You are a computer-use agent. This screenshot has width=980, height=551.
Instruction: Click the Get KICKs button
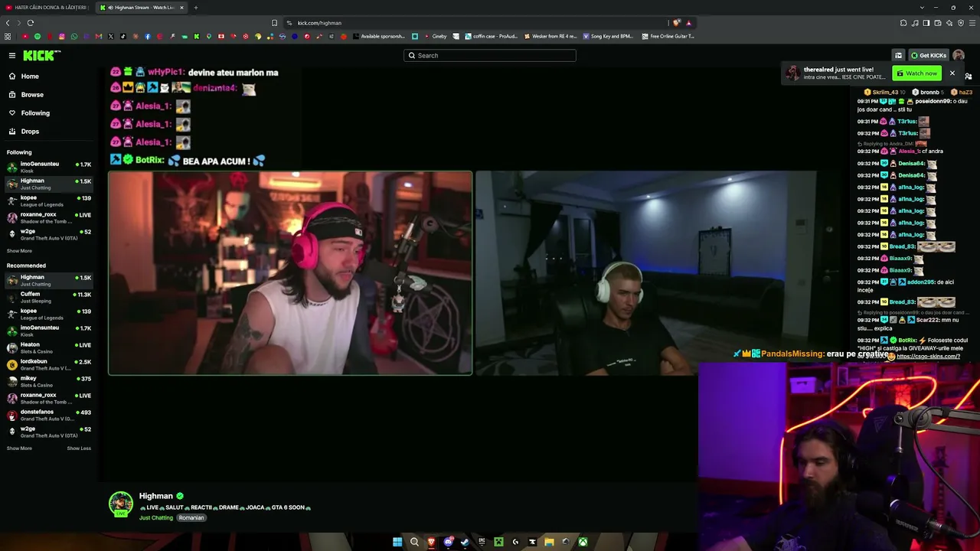pyautogui.click(x=929, y=55)
